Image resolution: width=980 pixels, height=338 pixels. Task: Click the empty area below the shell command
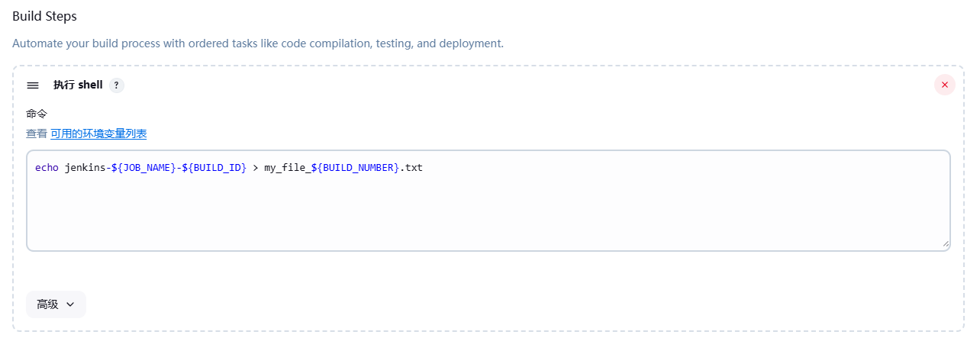(x=488, y=214)
